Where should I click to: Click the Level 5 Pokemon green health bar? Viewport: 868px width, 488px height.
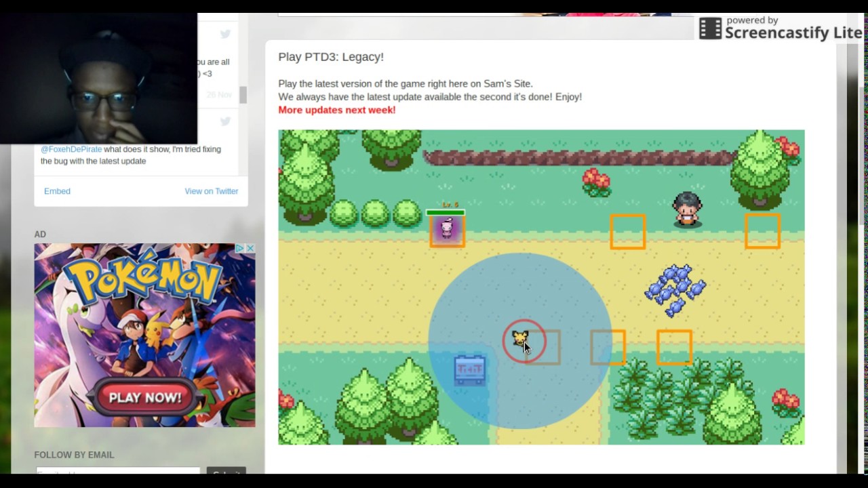(446, 213)
